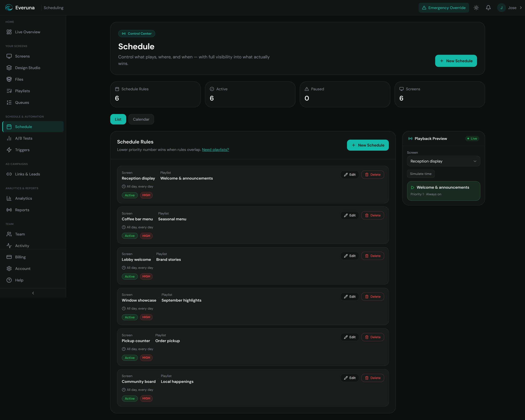Follow the Need playlists? link
The image size is (525, 420).
click(215, 150)
